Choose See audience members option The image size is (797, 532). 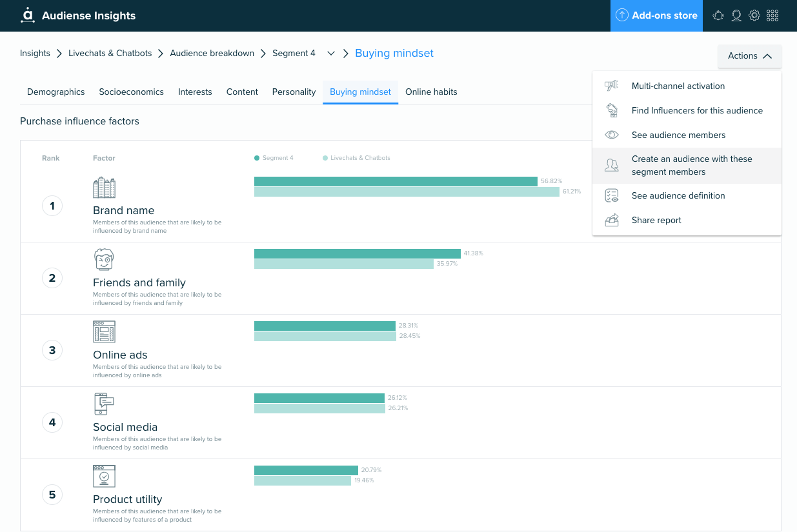click(687, 135)
